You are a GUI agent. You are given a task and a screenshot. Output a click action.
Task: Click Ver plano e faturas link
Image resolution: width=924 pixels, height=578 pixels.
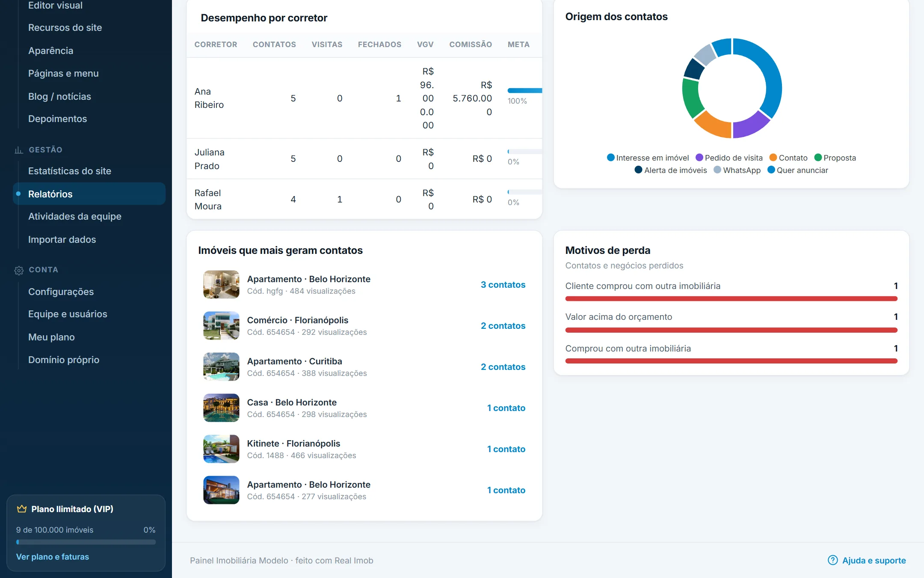coord(53,557)
